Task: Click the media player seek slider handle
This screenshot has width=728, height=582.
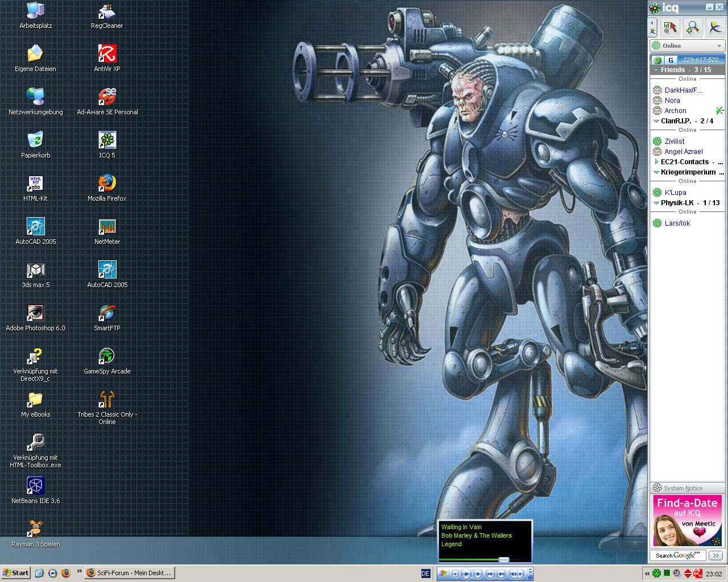Action: [503, 560]
